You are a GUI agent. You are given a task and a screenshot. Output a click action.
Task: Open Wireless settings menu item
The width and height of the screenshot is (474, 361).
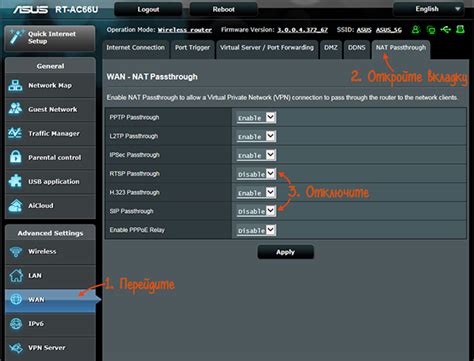click(x=50, y=252)
